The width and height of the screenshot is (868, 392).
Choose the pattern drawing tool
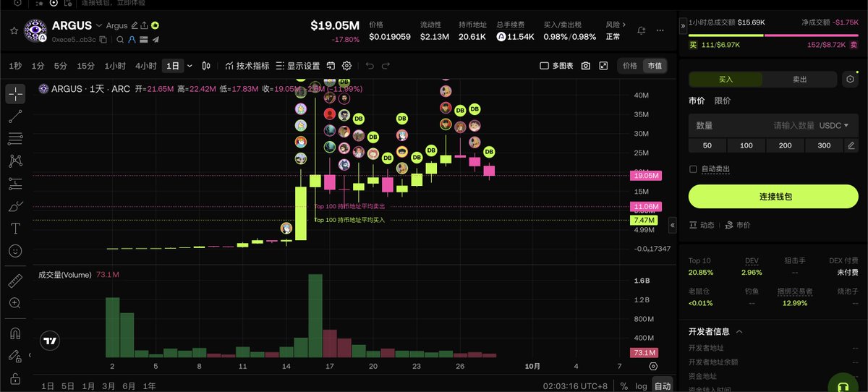[x=15, y=161]
